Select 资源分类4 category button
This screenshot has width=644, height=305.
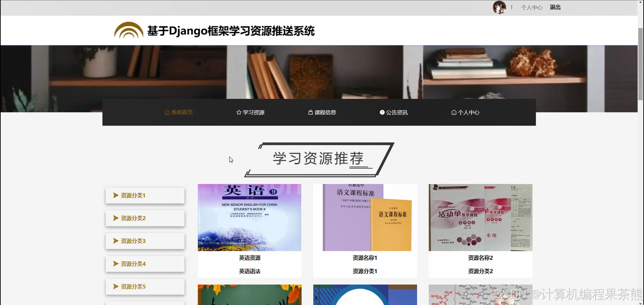(x=145, y=264)
